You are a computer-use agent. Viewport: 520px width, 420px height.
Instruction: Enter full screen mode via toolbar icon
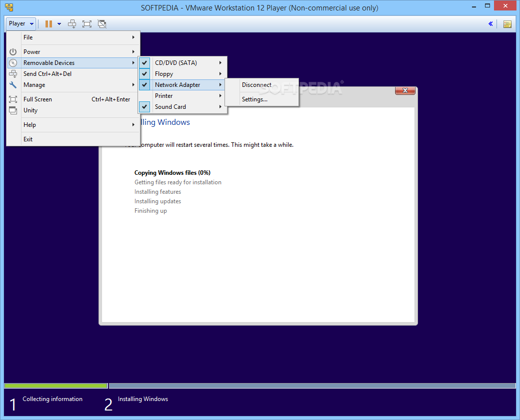pos(87,24)
